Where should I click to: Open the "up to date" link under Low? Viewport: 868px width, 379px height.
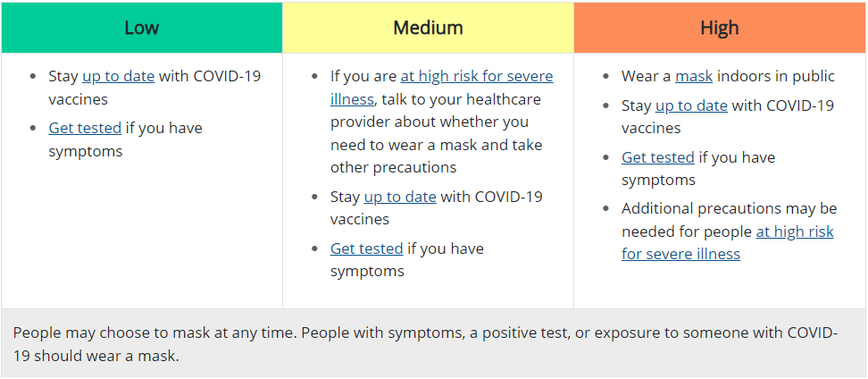tap(118, 77)
